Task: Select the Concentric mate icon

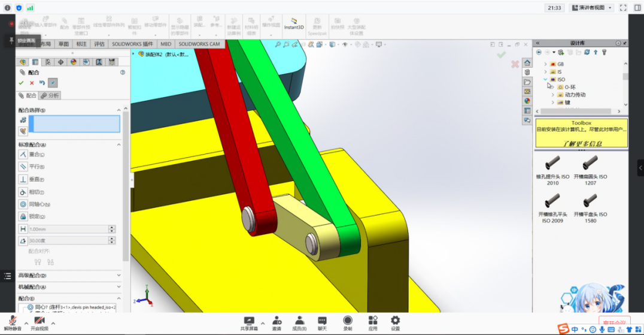Action: [23, 204]
